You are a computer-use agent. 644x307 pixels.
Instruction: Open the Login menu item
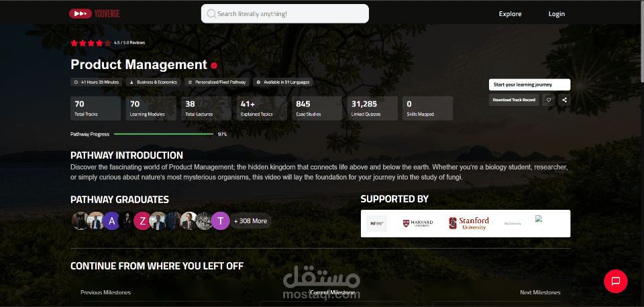point(557,14)
